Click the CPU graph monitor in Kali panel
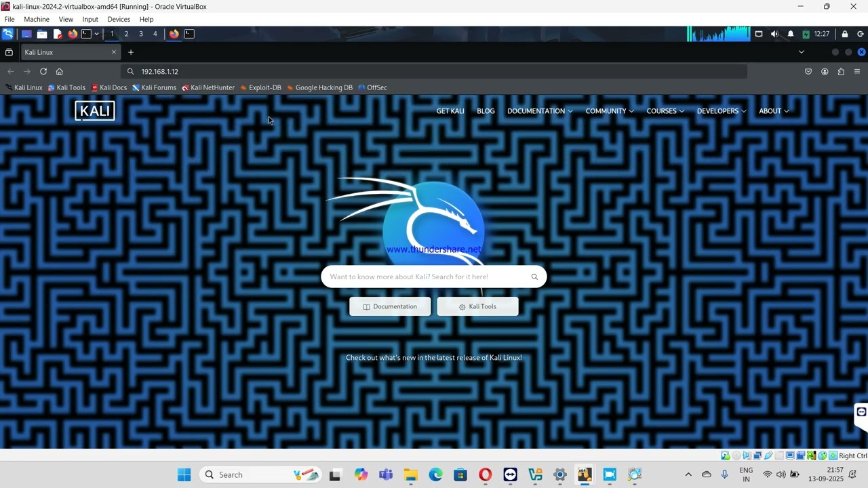Viewport: 868px width, 488px height. [719, 34]
